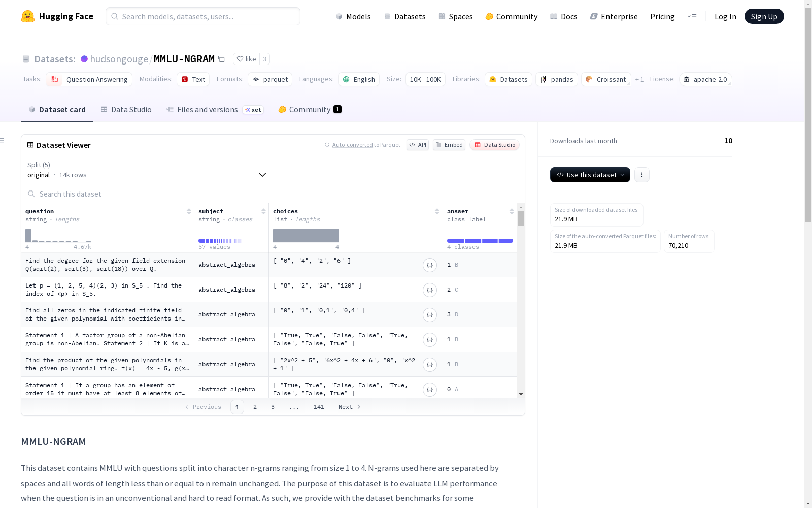Screen dimensions: 812x508
Task: Open Spaces in the top navigation
Action: (x=456, y=16)
